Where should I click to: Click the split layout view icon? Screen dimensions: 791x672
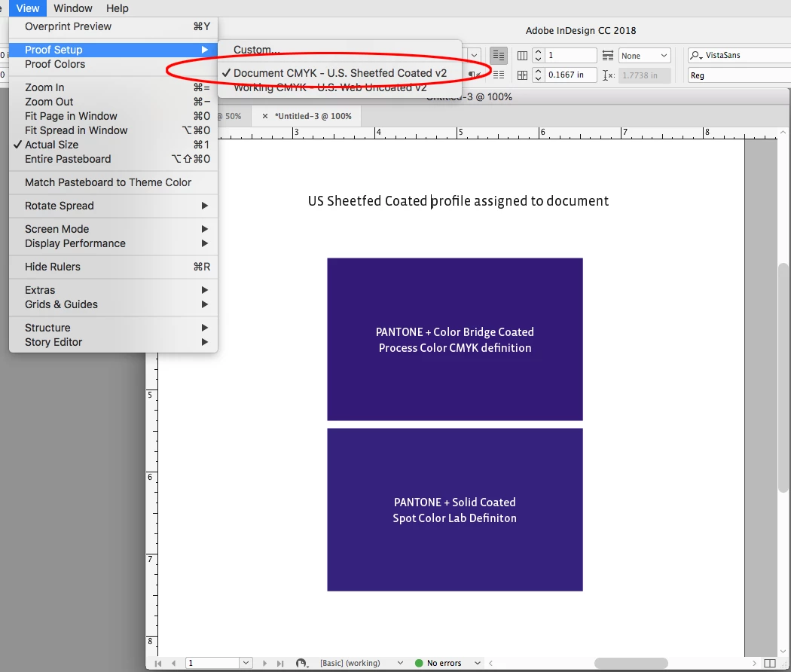click(770, 663)
